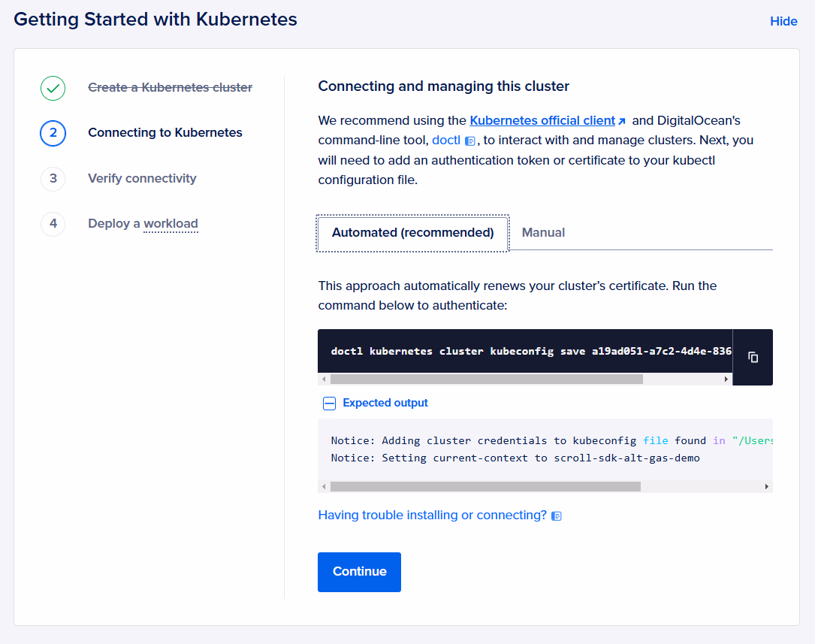This screenshot has height=644, width=815.
Task: Select the Automated (recommended) tab
Action: coord(412,233)
